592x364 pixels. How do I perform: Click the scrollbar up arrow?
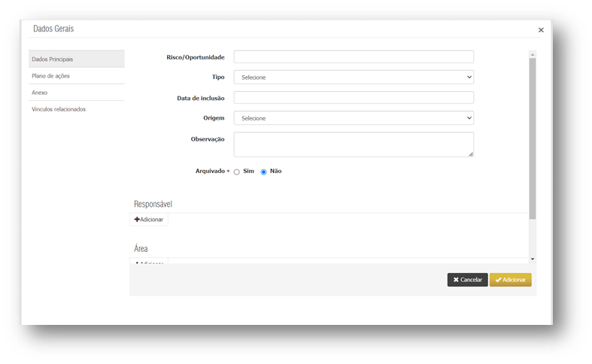pyautogui.click(x=533, y=55)
